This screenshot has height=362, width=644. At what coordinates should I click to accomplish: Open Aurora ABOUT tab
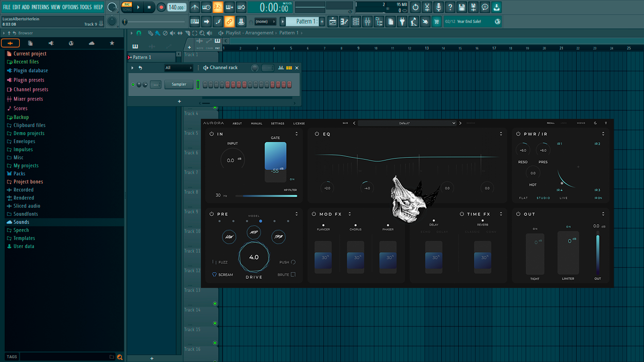point(237,123)
